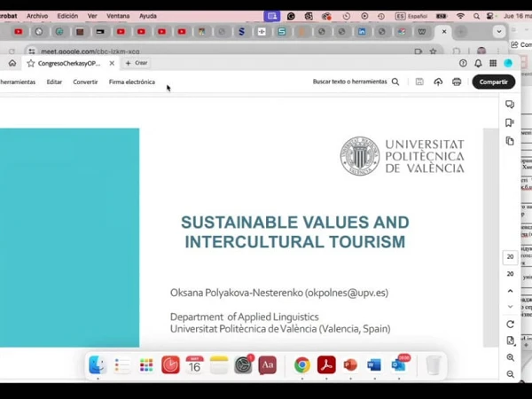Image resolution: width=532 pixels, height=399 pixels.
Task: Open Google Chrome from the Dock
Action: [301, 364]
